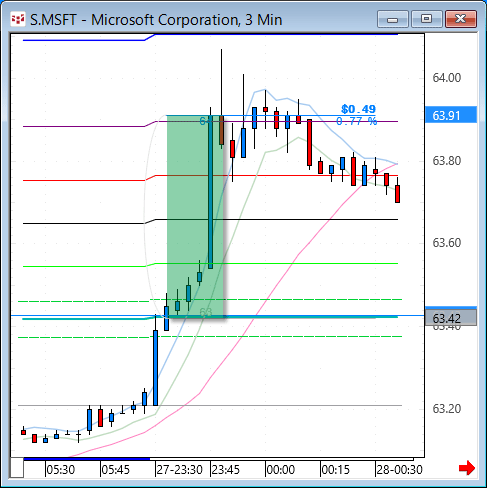This screenshot has height=488, width=487.
Task: Click the 63.42 price marker on the scale
Action: click(x=451, y=318)
